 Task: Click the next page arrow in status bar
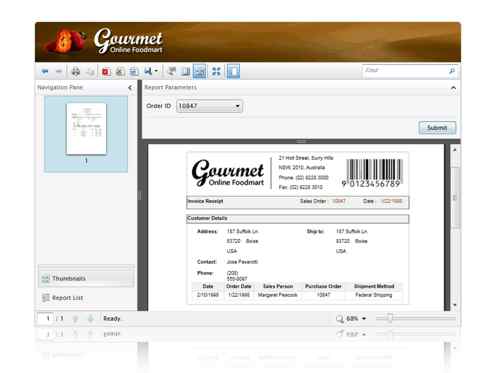90,319
